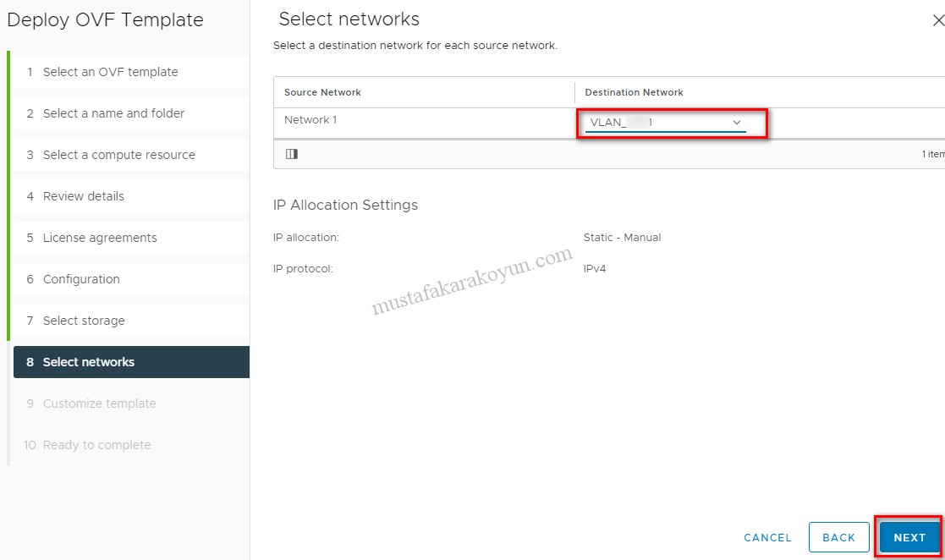The height and width of the screenshot is (560, 945).
Task: Click NEXT to proceed to Customize template
Action: 909,537
